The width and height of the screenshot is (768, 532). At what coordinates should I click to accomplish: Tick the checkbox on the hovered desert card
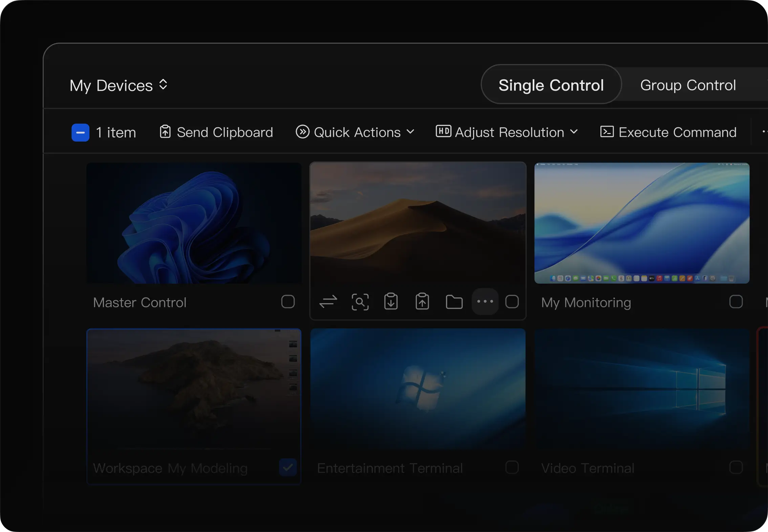(512, 302)
